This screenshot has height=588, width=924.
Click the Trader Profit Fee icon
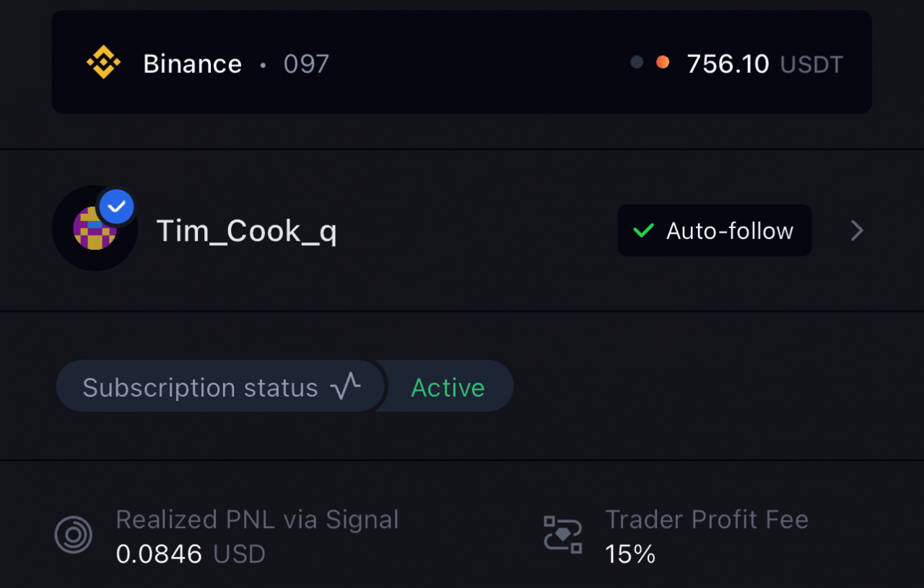pyautogui.click(x=563, y=535)
